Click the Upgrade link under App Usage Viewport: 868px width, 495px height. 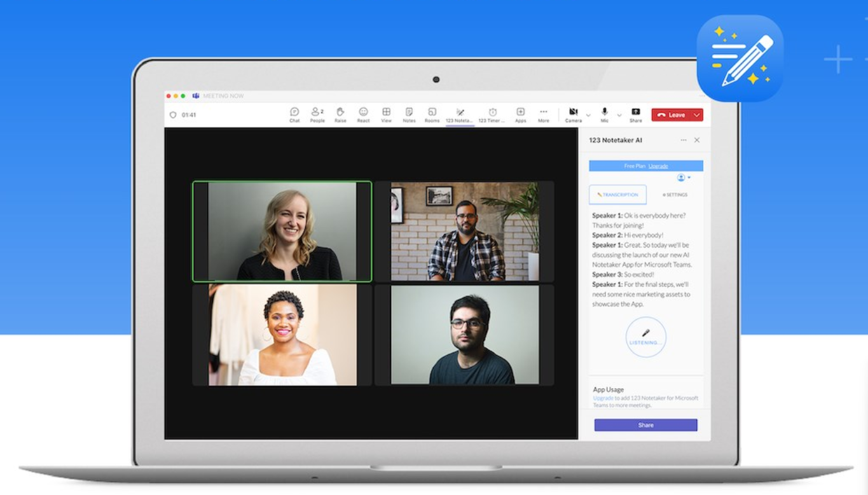point(603,398)
